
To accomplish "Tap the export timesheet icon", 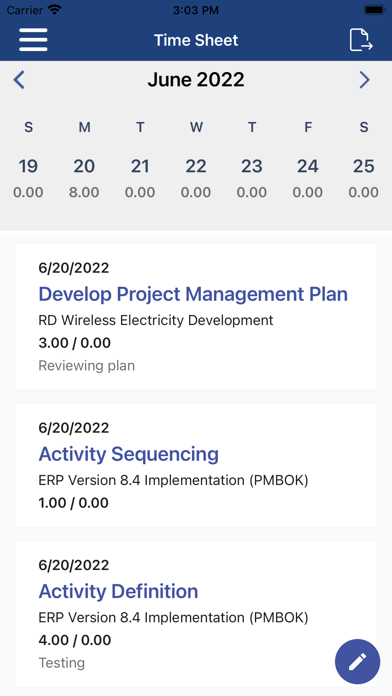I will 360,40.
